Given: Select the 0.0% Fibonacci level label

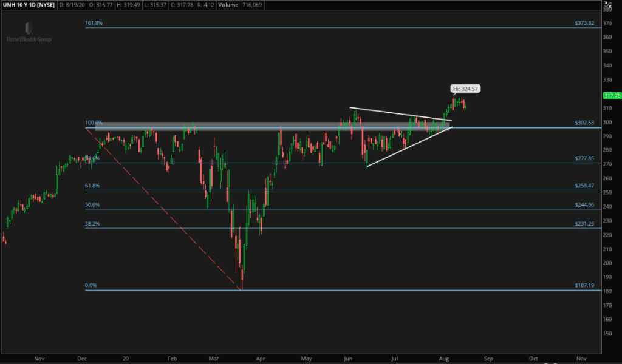Looking at the screenshot, I should click(91, 285).
